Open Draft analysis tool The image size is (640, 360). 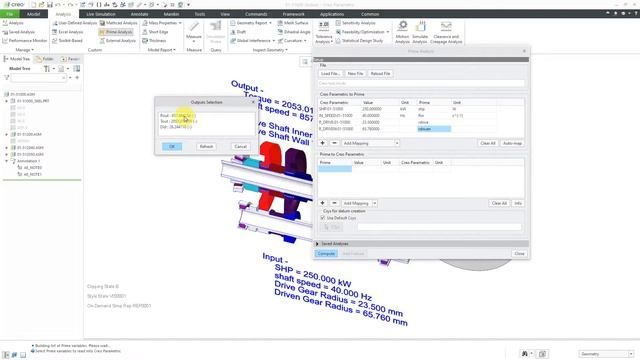click(x=238, y=32)
